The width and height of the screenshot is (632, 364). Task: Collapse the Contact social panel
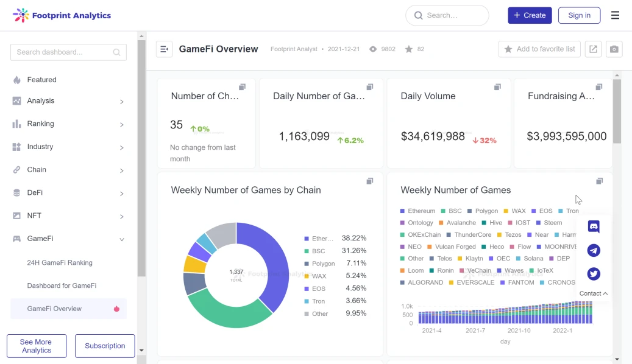coord(594,293)
